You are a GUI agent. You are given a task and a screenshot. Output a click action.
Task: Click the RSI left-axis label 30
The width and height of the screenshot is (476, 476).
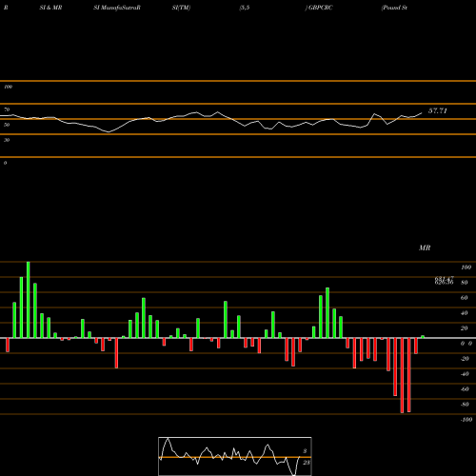coord(7,140)
